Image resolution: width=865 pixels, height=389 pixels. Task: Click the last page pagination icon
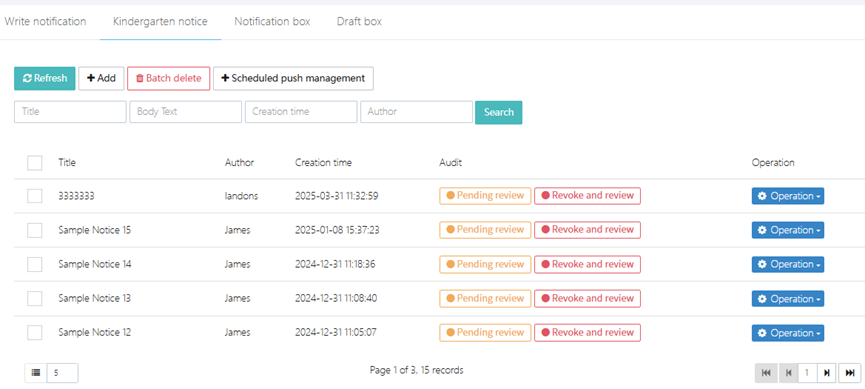[x=850, y=373]
